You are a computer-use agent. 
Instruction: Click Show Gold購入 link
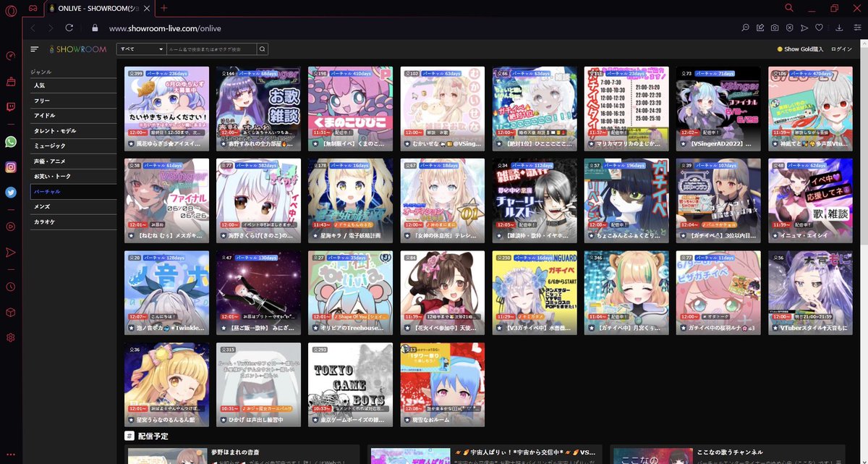click(801, 49)
